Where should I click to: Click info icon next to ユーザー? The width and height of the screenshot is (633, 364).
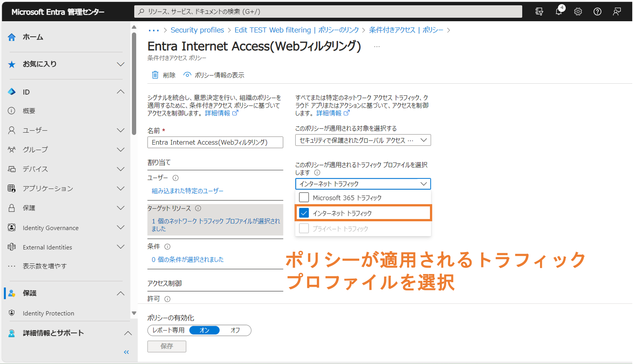(x=176, y=178)
